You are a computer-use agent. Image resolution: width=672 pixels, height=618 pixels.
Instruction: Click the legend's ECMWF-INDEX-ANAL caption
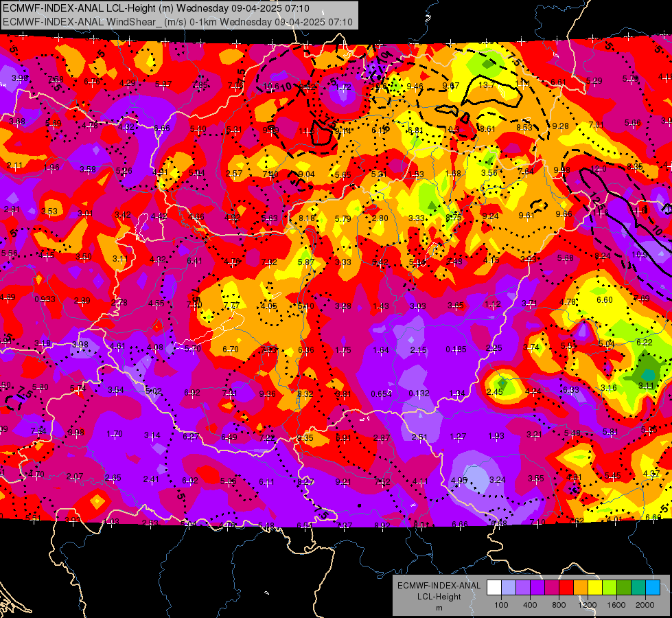coord(439,586)
